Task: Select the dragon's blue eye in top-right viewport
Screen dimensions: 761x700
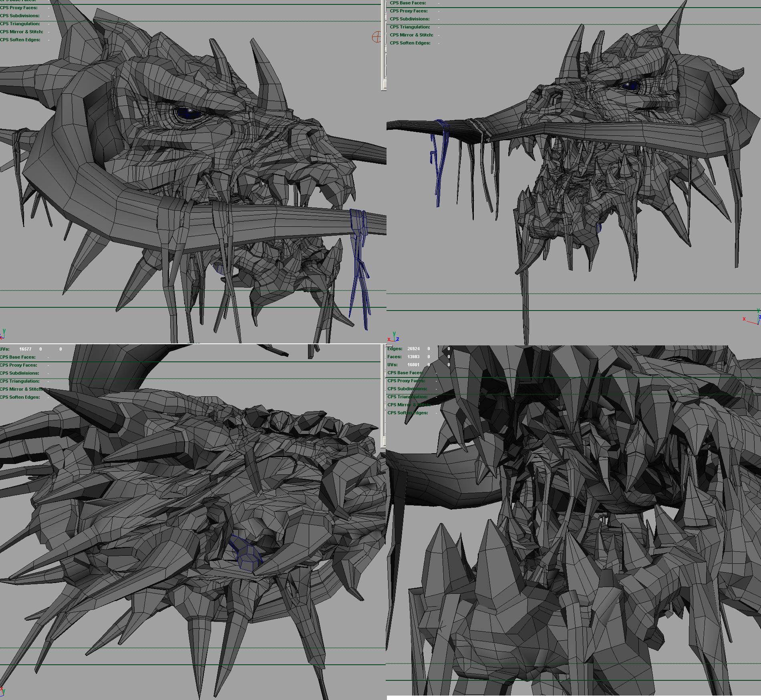Action: point(630,85)
